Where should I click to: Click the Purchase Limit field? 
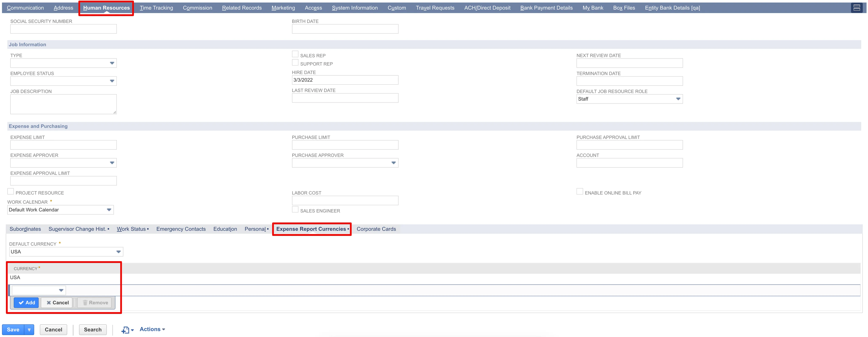point(345,145)
